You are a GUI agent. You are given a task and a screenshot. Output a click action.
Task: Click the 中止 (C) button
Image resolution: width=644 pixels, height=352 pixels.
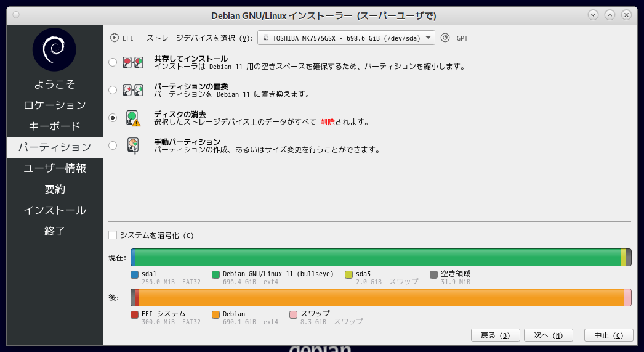609,335
